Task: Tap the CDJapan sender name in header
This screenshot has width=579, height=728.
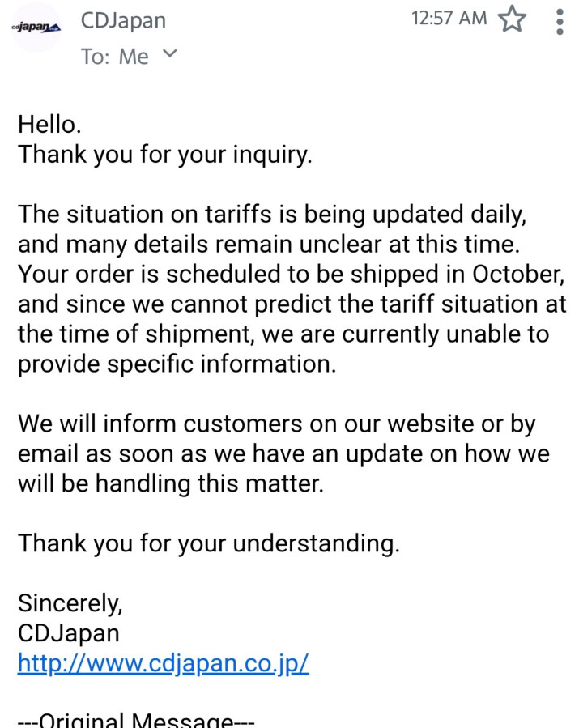Action: click(123, 20)
